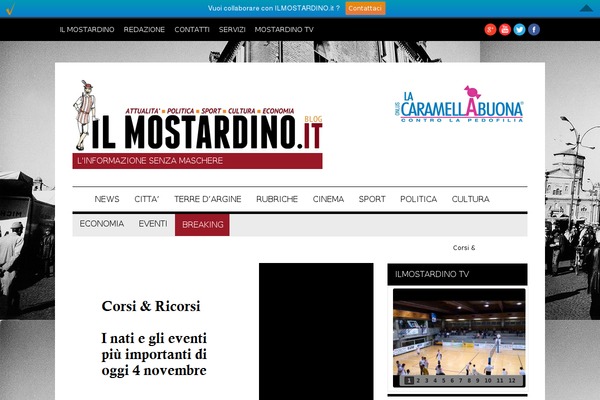Screen dimensions: 600x400
Task: Open the YouTube social icon
Action: pos(505,29)
